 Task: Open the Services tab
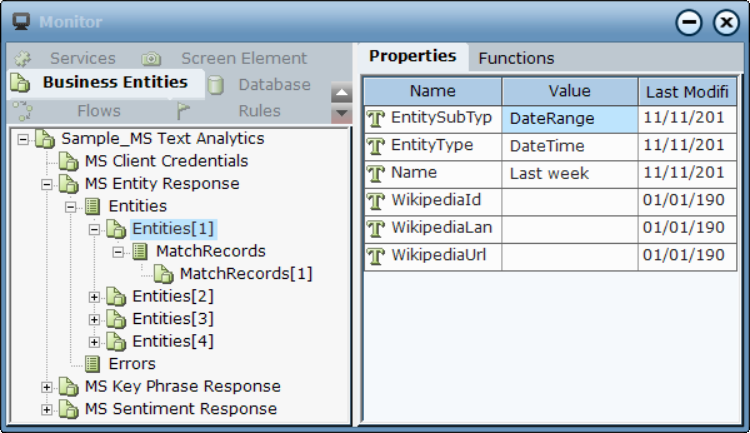coord(82,59)
